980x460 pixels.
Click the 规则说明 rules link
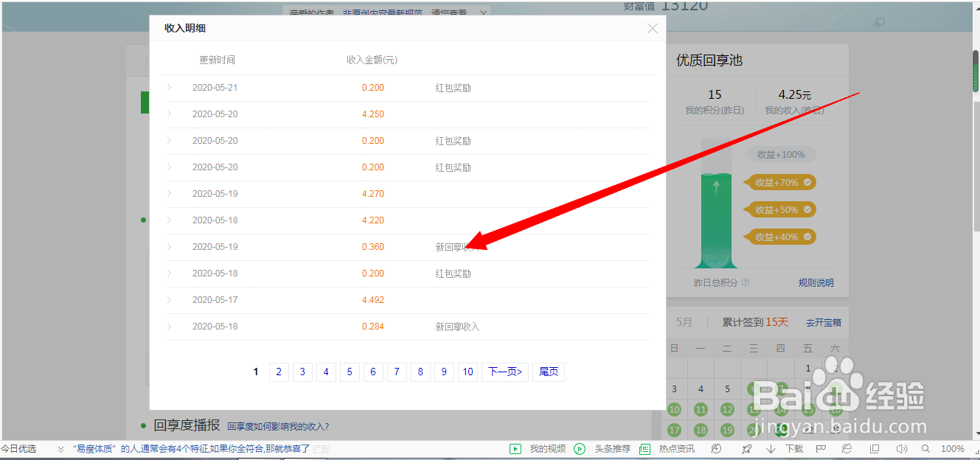tap(816, 282)
